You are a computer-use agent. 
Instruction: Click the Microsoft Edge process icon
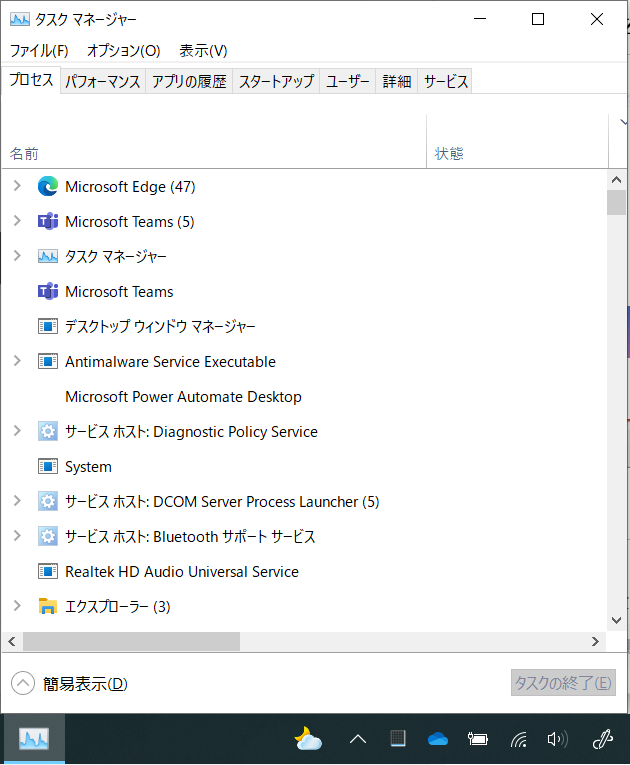(48, 186)
